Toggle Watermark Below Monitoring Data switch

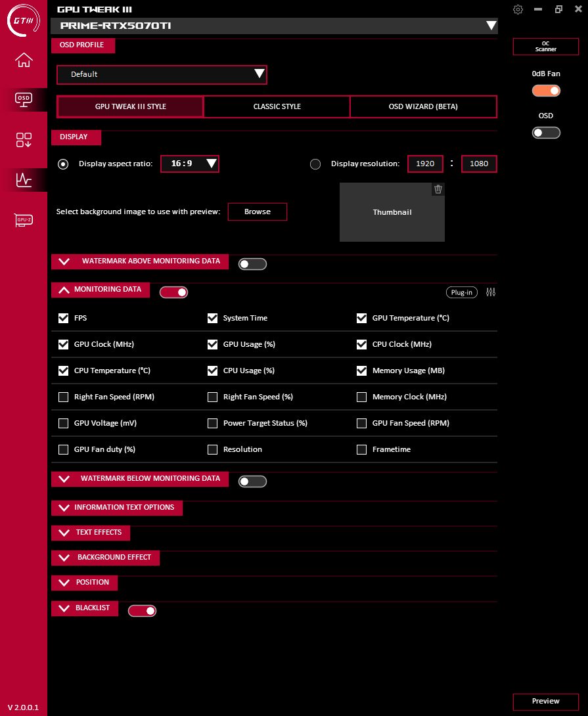pos(253,481)
